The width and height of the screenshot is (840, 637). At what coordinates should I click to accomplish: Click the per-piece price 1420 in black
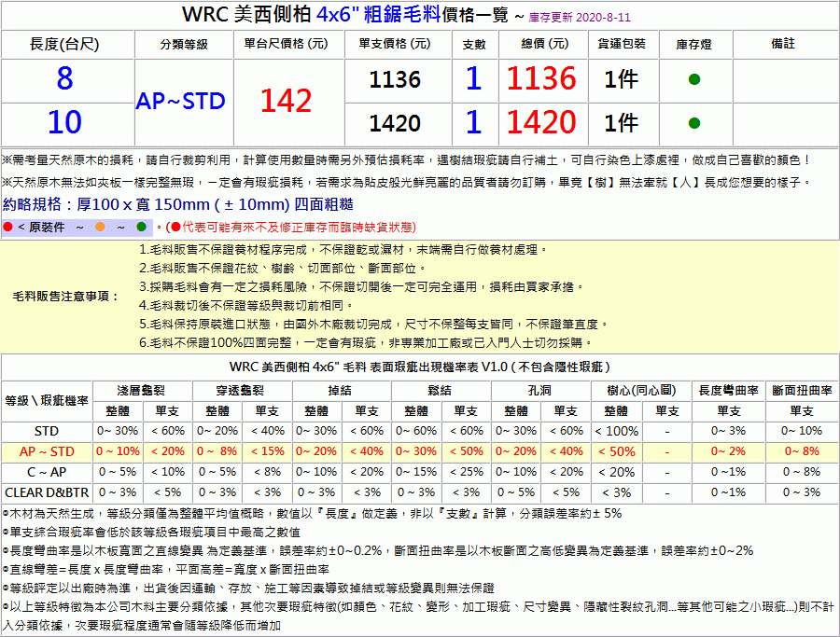tap(395, 124)
